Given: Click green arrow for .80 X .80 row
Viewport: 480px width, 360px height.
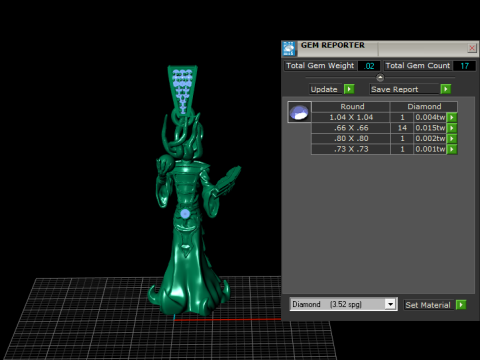Looking at the screenshot, I should point(452,139).
